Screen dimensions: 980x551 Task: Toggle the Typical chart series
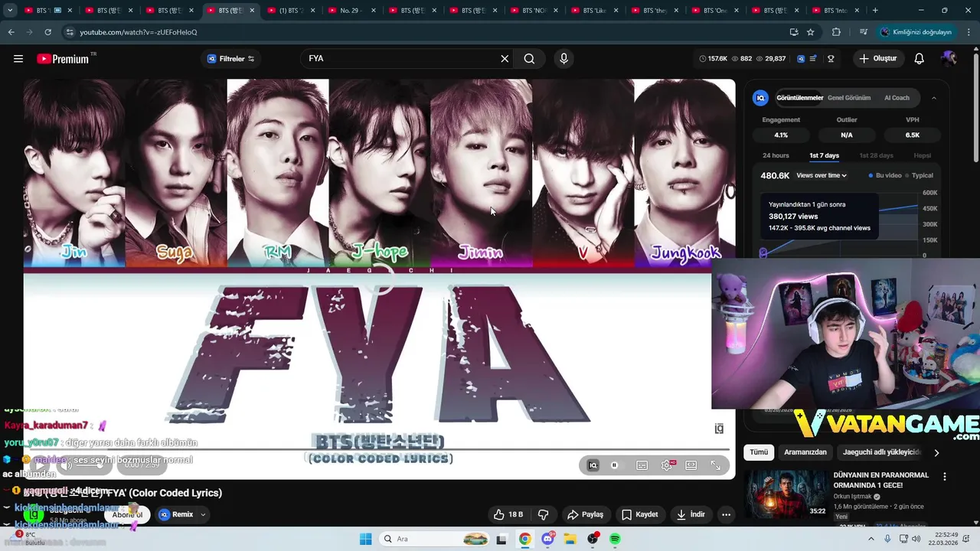[920, 175]
